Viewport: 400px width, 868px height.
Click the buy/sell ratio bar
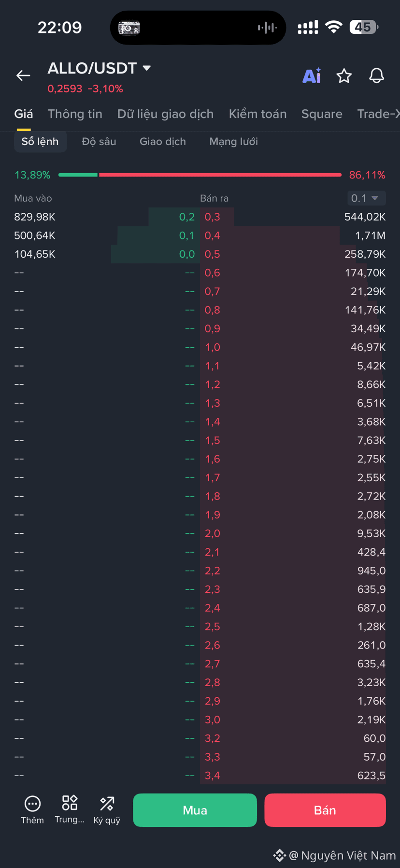pyautogui.click(x=200, y=175)
